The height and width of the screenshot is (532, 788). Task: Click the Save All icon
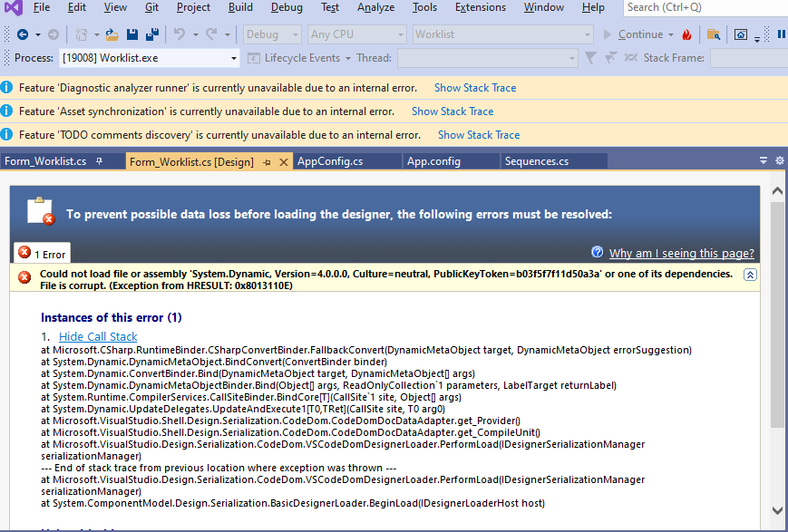tap(152, 34)
